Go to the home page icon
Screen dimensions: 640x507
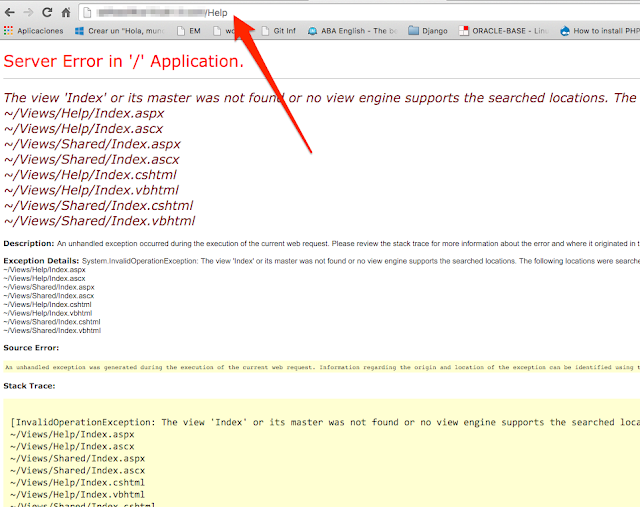[66, 13]
